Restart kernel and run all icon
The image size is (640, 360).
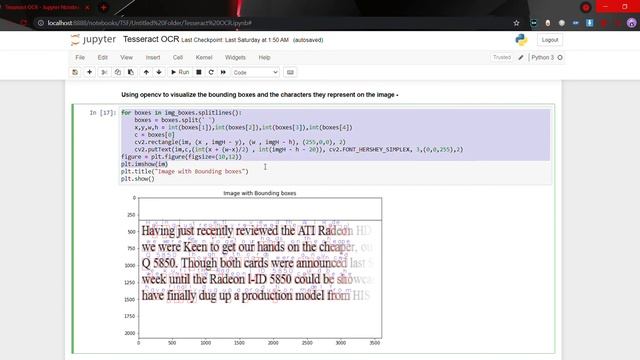coord(223,72)
